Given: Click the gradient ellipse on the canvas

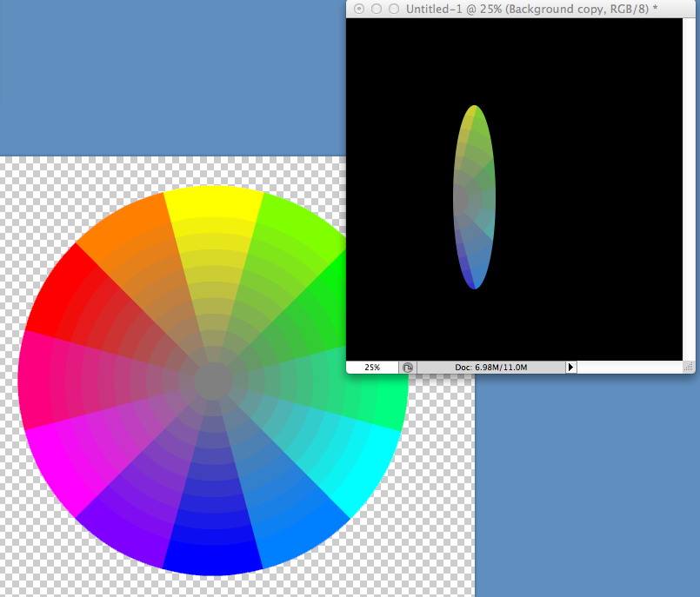Looking at the screenshot, I should 475,196.
